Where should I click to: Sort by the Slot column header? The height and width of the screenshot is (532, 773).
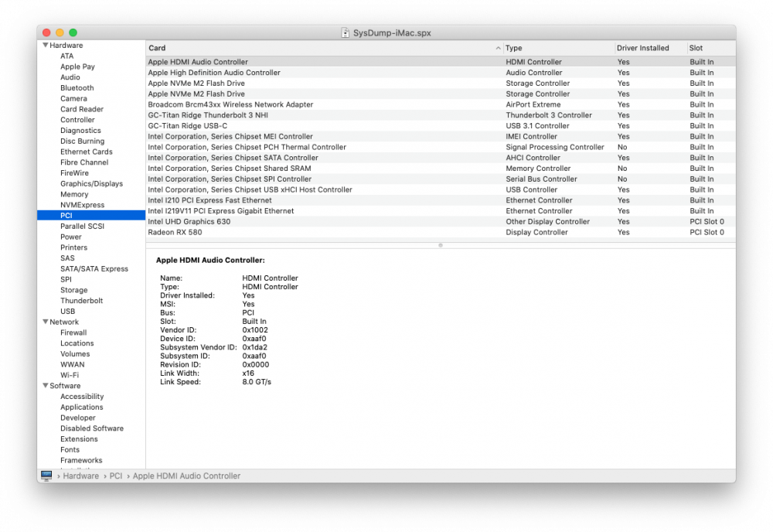pyautogui.click(x=696, y=48)
